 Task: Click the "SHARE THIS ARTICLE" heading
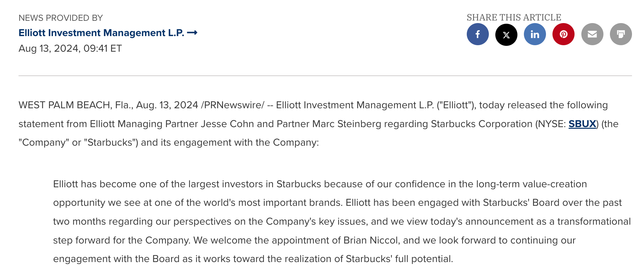(514, 17)
